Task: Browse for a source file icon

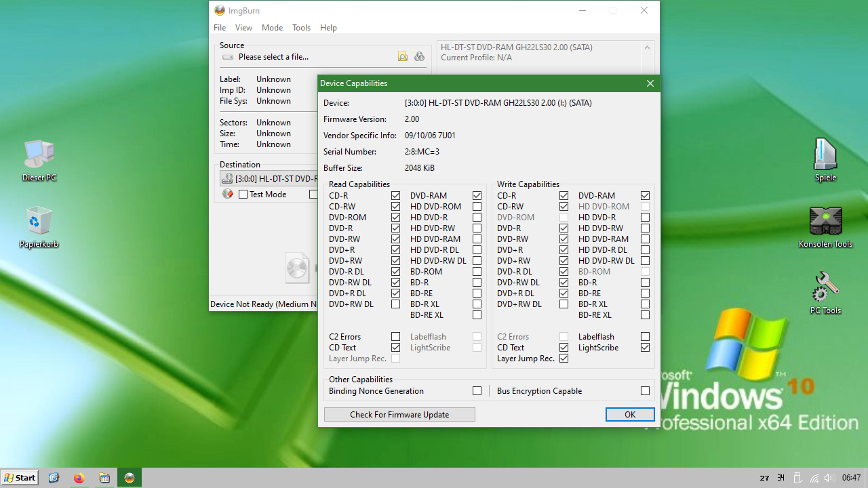Action: pos(403,57)
